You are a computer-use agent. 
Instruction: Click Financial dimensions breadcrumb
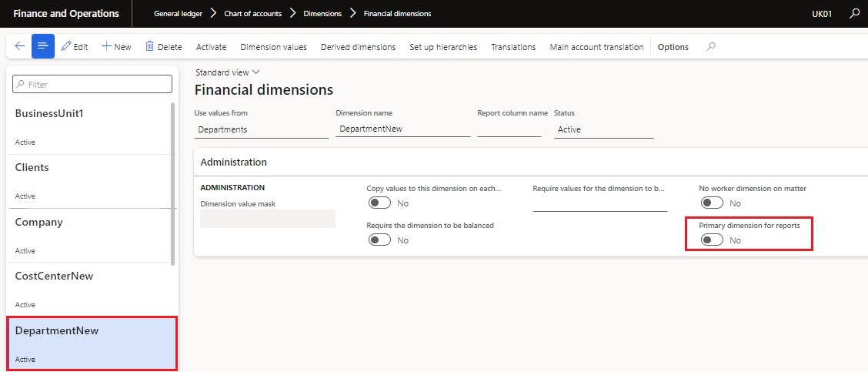click(x=398, y=13)
